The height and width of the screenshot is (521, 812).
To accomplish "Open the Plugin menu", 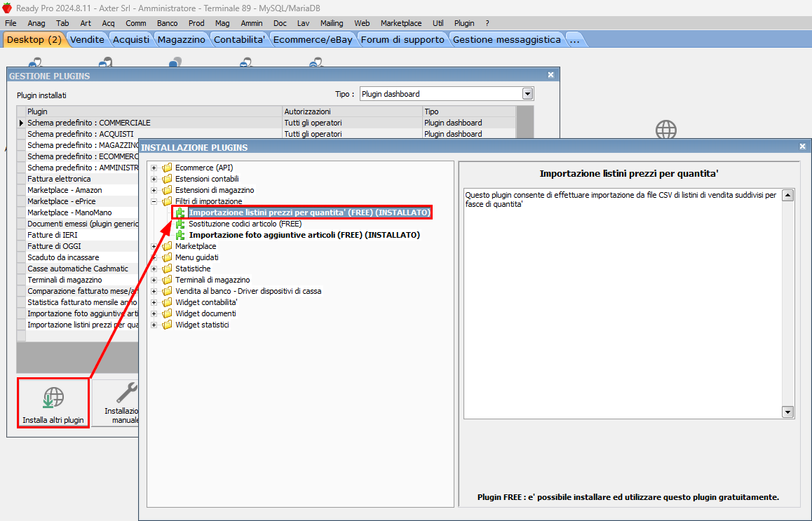I will (x=464, y=23).
